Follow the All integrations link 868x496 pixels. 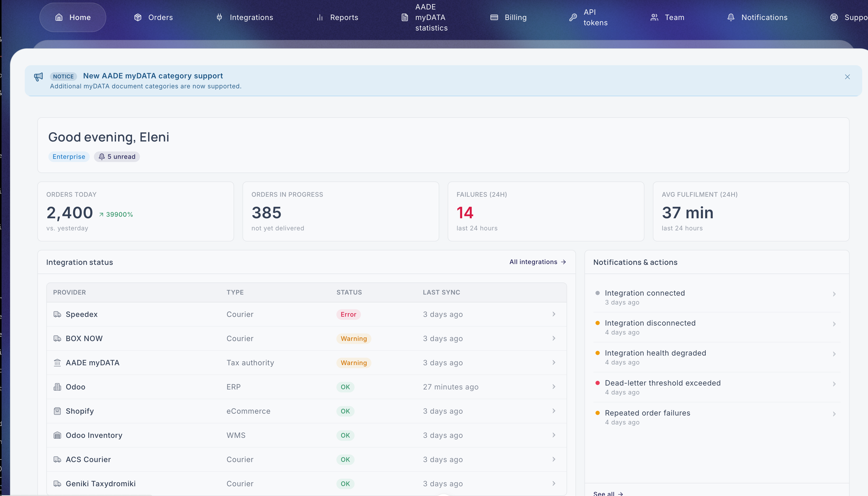click(538, 262)
